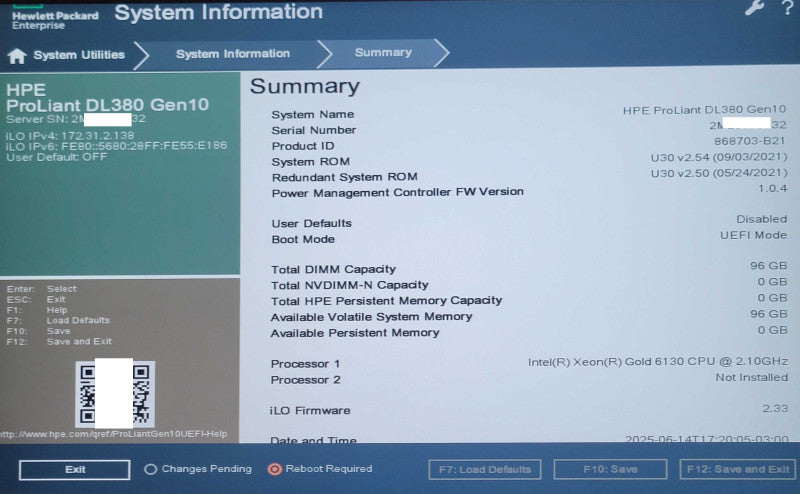Go to System Information breadcrumb
The width and height of the screenshot is (800, 494).
(x=233, y=54)
